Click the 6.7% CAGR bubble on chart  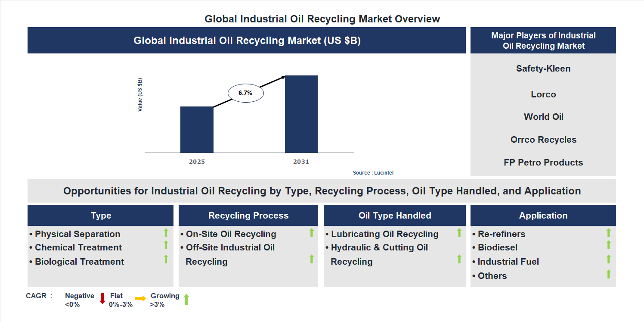point(245,92)
